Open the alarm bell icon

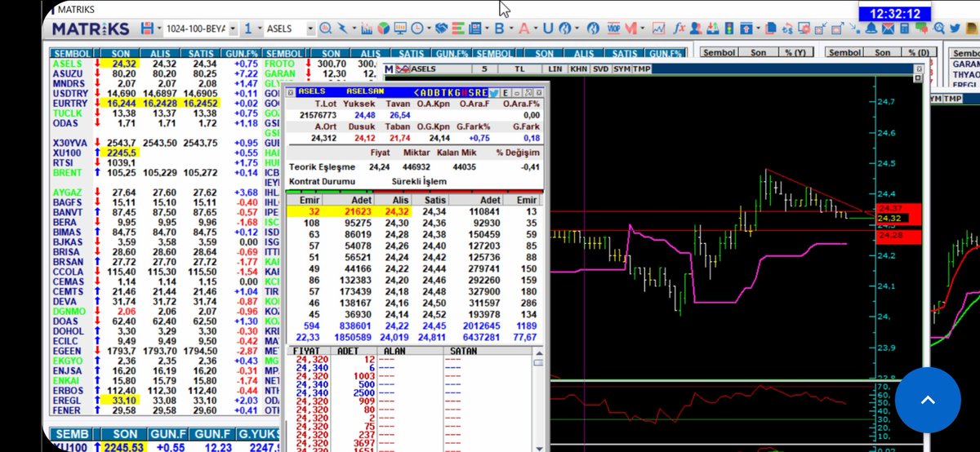click(871, 29)
